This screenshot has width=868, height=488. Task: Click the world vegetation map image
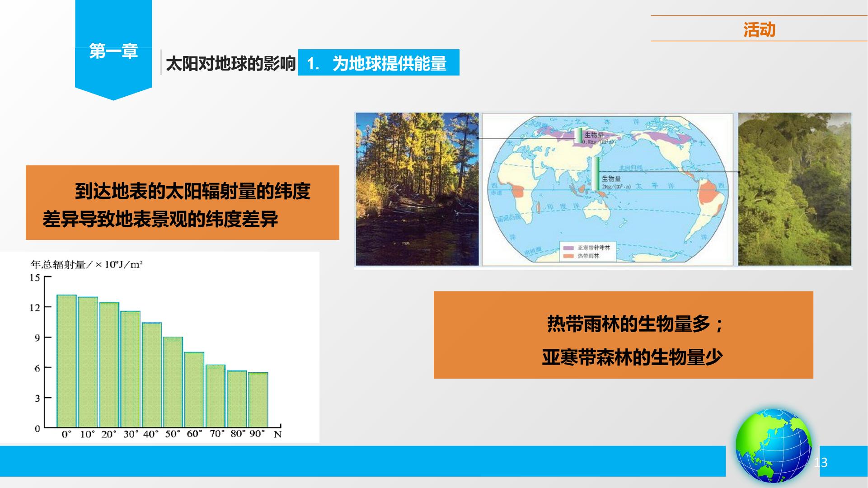pyautogui.click(x=608, y=189)
